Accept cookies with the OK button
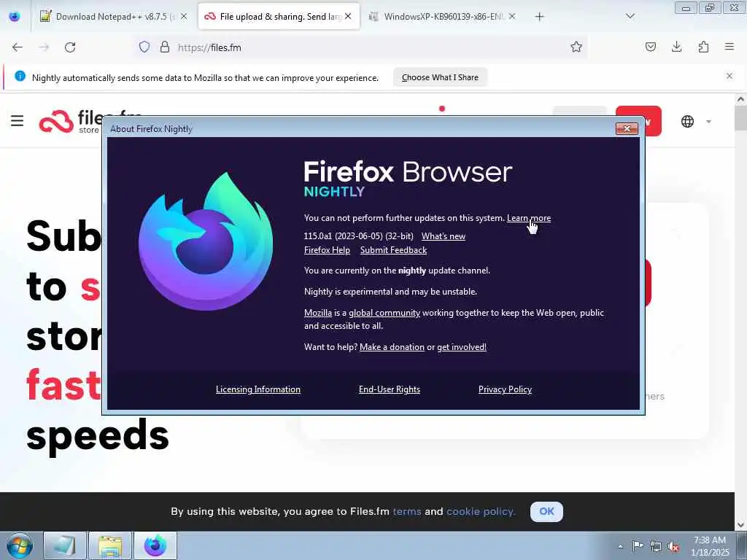Image resolution: width=747 pixels, height=560 pixels. tap(546, 511)
